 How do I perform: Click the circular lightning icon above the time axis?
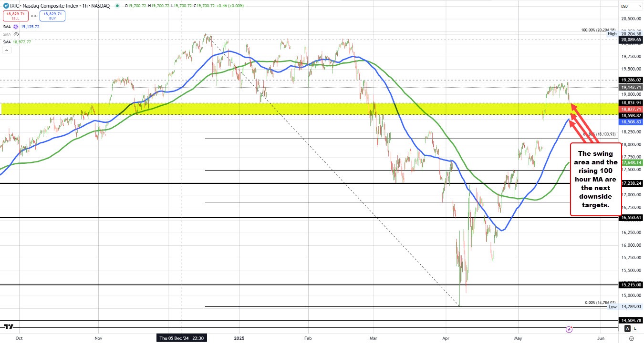pos(569,329)
